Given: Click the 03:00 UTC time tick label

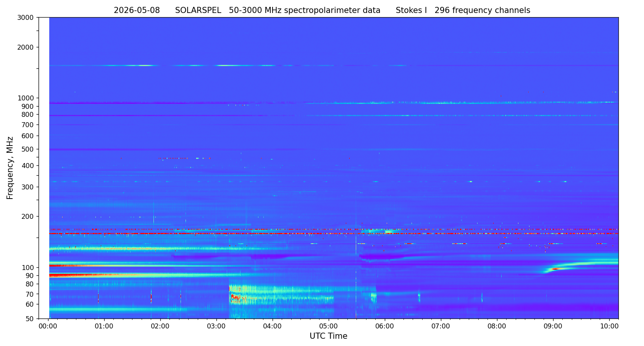Looking at the screenshot, I should 216,326.
